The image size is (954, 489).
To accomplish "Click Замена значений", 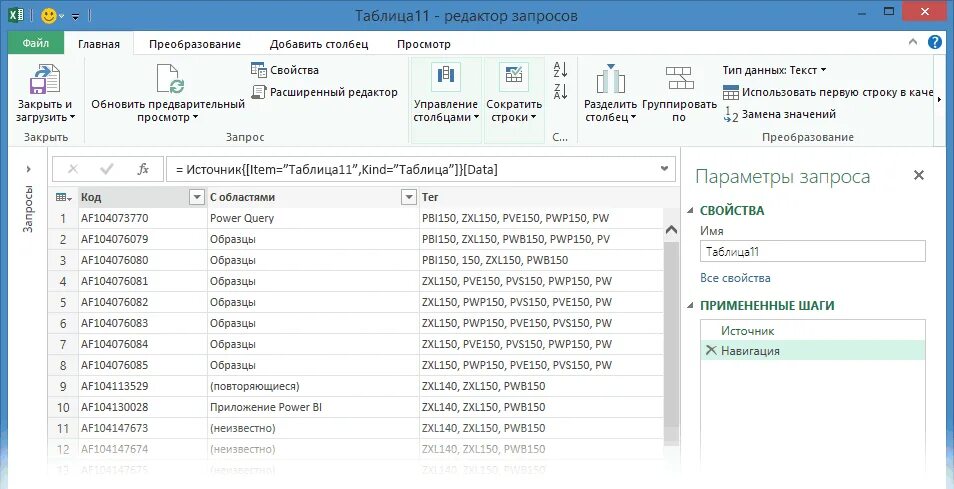I will pos(779,114).
